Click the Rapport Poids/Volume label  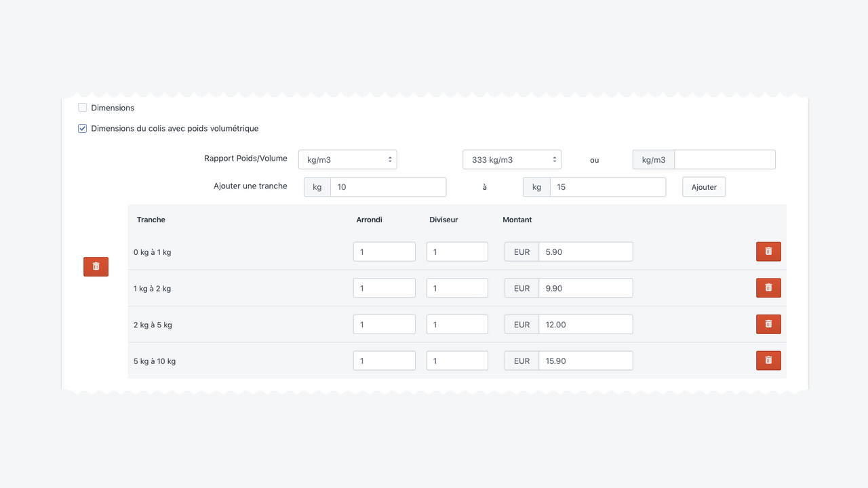tap(245, 159)
